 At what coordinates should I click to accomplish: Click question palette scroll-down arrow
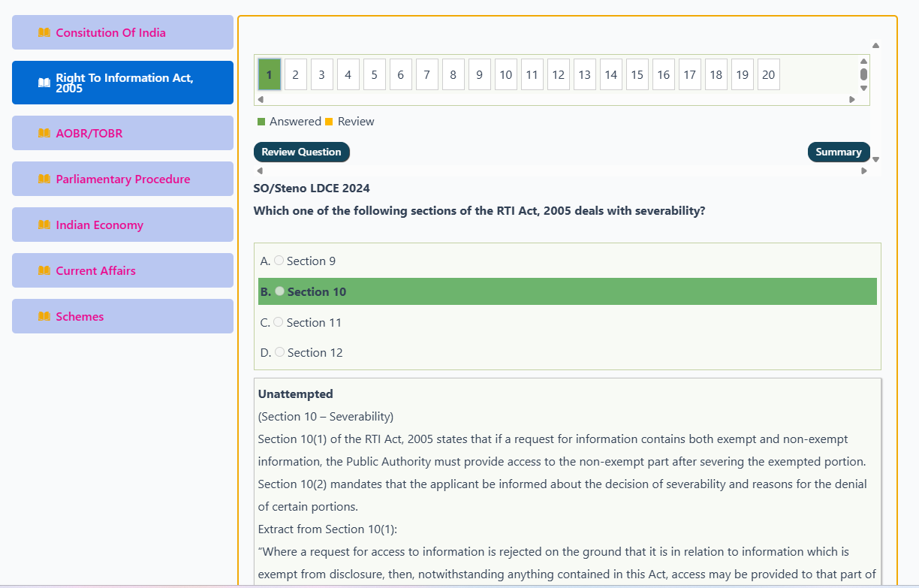click(x=863, y=88)
